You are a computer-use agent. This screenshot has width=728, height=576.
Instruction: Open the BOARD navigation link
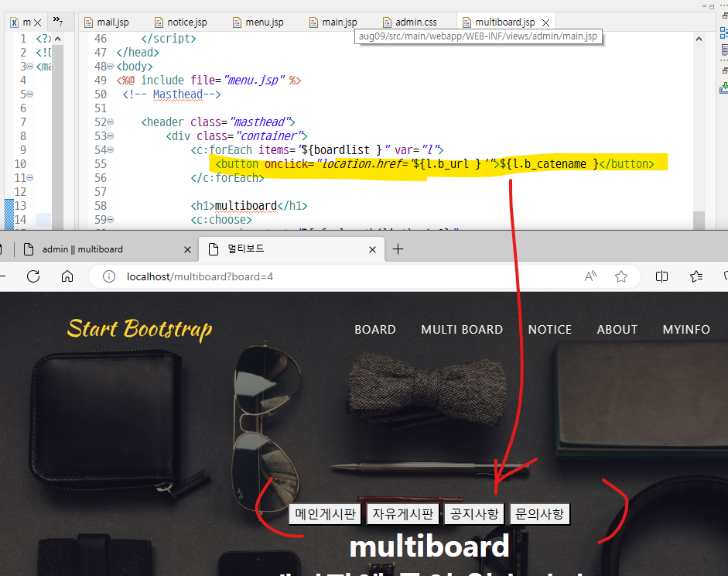coord(375,330)
